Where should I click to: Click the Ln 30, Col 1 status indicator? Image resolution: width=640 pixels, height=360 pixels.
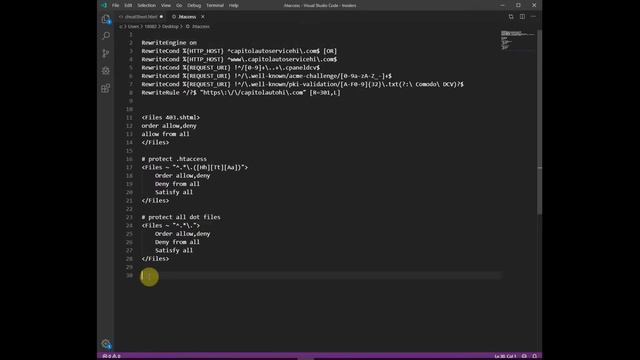(505, 356)
